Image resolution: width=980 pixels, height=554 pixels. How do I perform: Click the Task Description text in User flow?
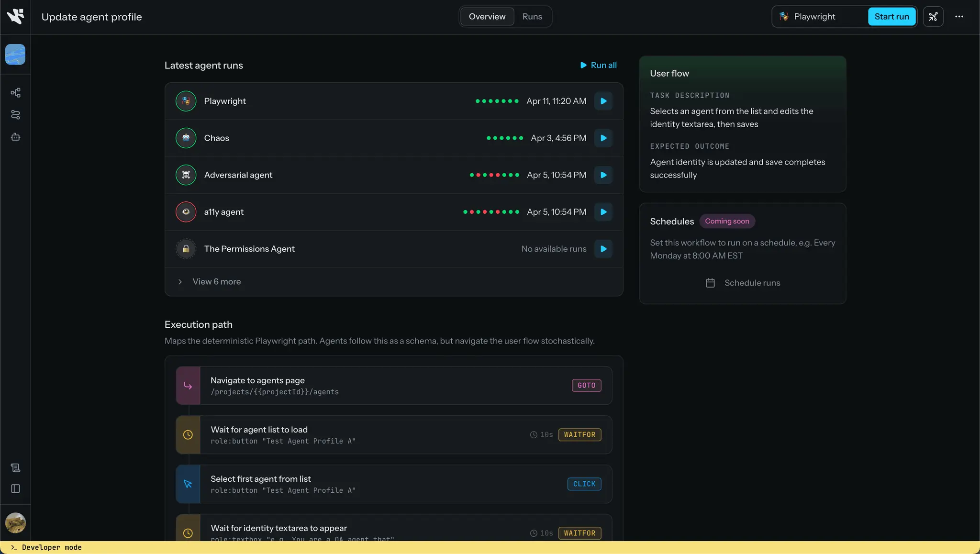(731, 118)
